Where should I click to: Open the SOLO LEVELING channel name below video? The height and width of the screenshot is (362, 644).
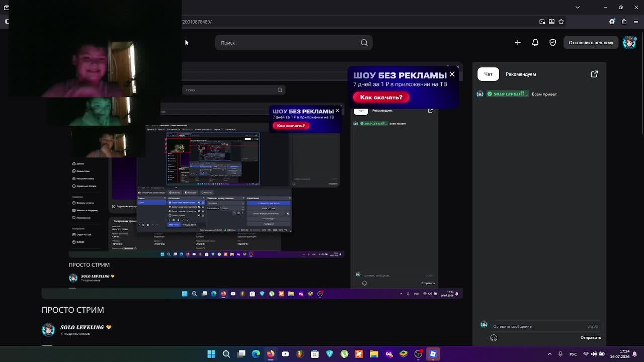[x=82, y=327]
